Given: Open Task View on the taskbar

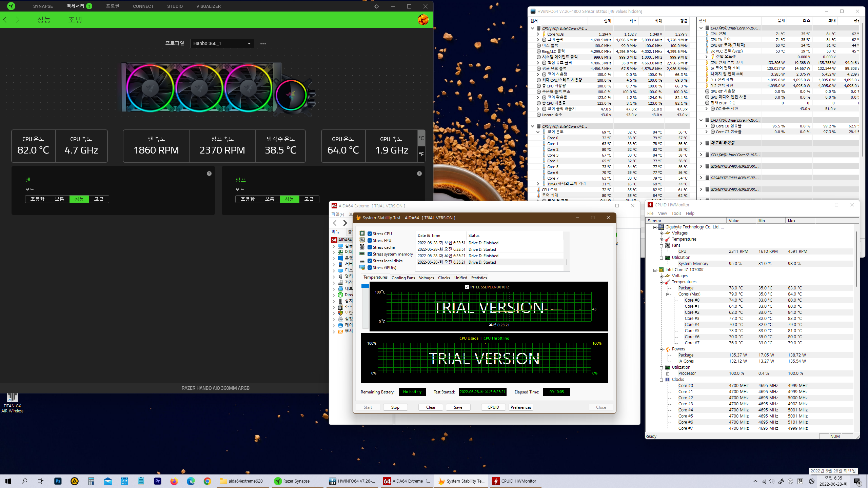Looking at the screenshot, I should point(41,481).
